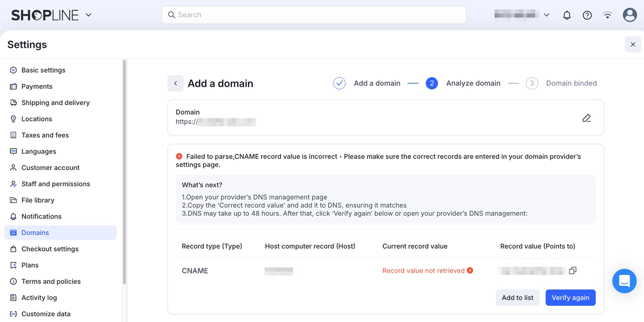Open the help question mark icon
This screenshot has width=644, height=322.
pos(587,15)
